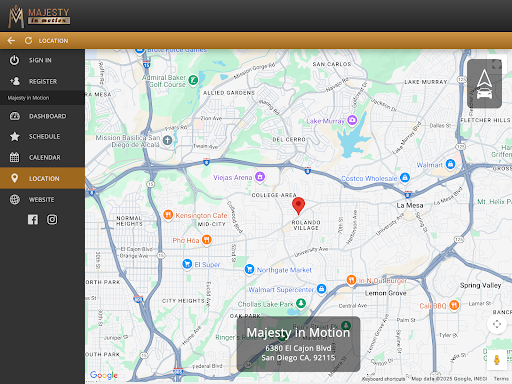Click the Walmart Supercenter marker

click(x=321, y=289)
